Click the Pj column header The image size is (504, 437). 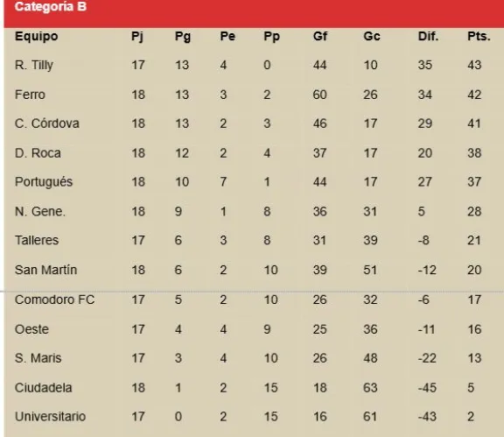point(137,37)
